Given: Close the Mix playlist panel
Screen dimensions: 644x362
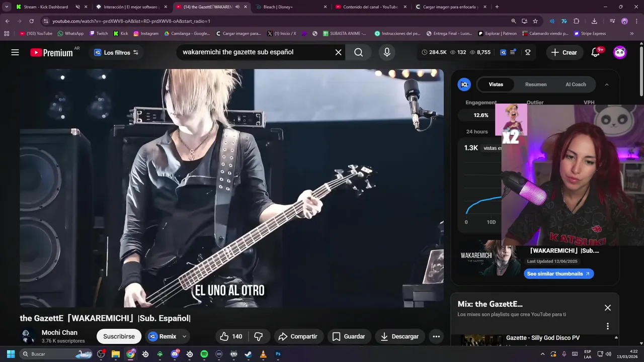Looking at the screenshot, I should click(608, 308).
